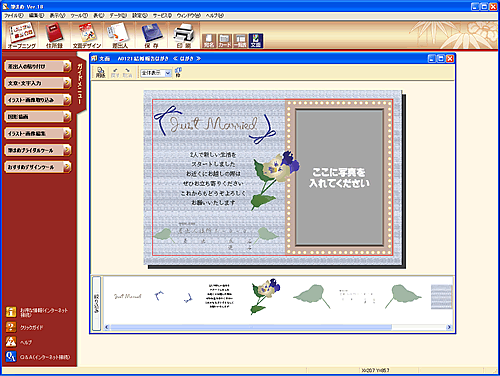Viewport: 500px width, 376px height.
Task: Open the ファイル menu
Action: click(14, 15)
